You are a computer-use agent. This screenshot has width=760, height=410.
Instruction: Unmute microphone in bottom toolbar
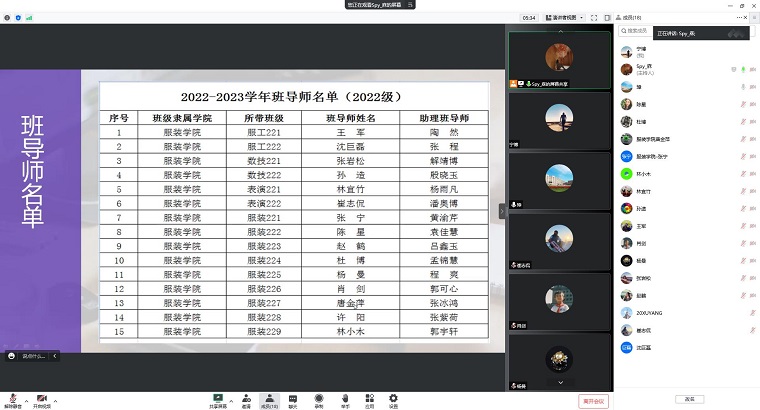[x=13, y=400]
